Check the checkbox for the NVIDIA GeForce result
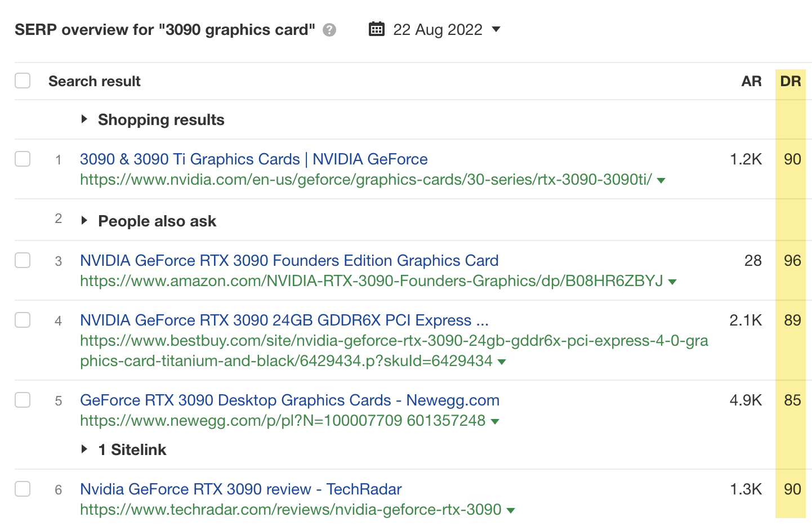The height and width of the screenshot is (526, 812). (x=23, y=159)
